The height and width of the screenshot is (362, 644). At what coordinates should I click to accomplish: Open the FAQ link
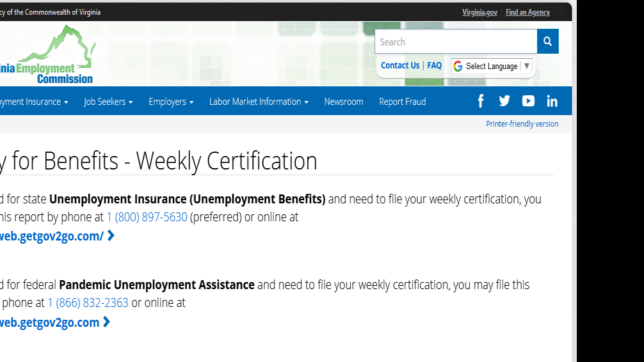pos(435,65)
